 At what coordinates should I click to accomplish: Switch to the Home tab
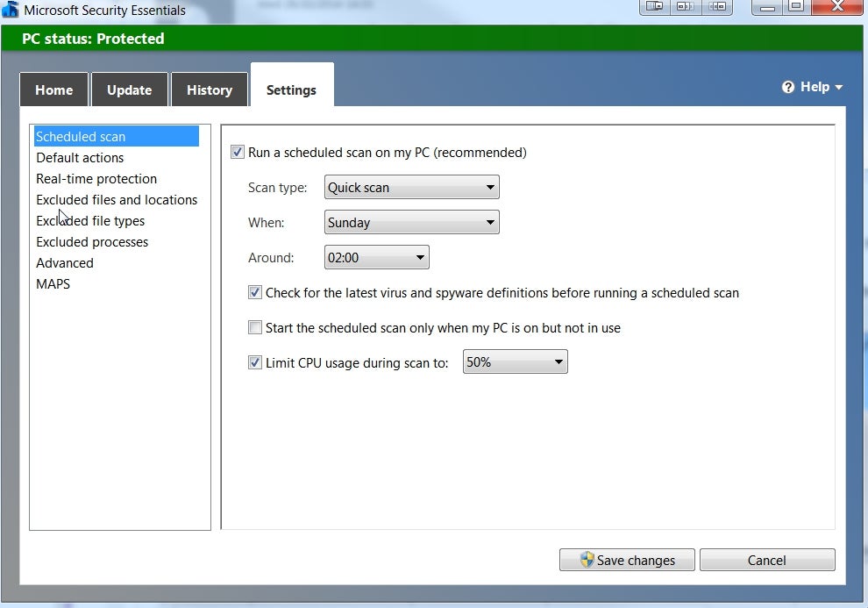53,89
